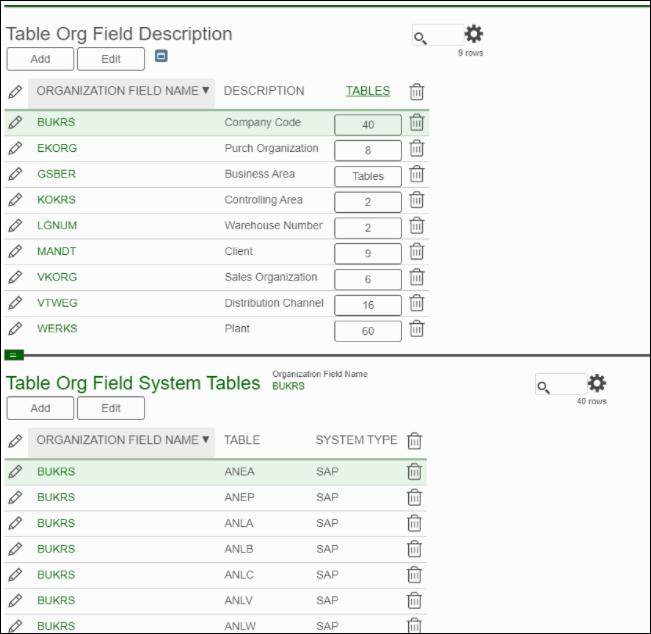Click pencil edit icon for BUKRS Company Code row

click(x=15, y=122)
